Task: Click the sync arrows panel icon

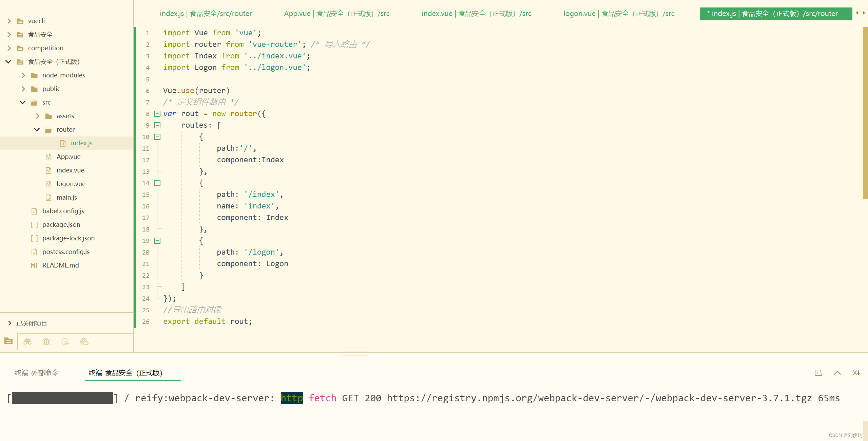Action: click(x=65, y=342)
